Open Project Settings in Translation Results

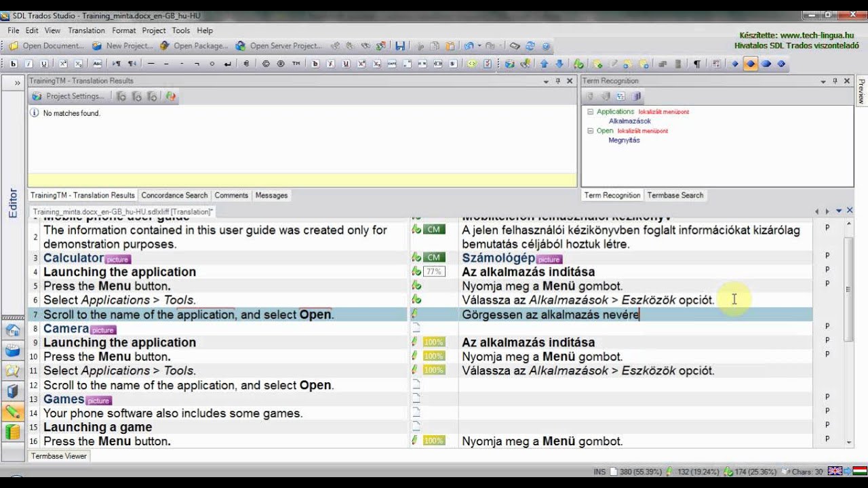click(68, 96)
